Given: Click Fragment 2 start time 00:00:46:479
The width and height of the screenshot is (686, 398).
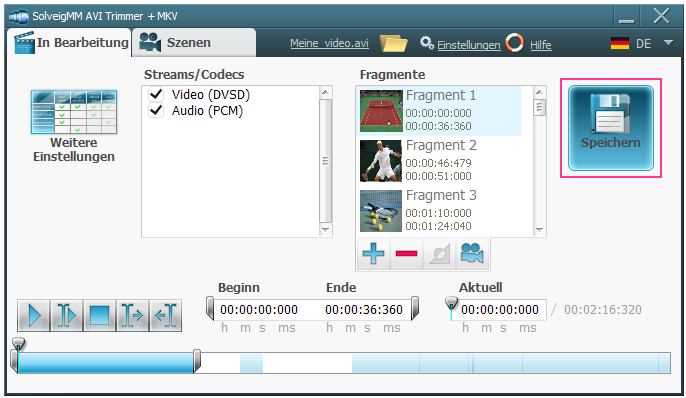Looking at the screenshot, I should [438, 163].
